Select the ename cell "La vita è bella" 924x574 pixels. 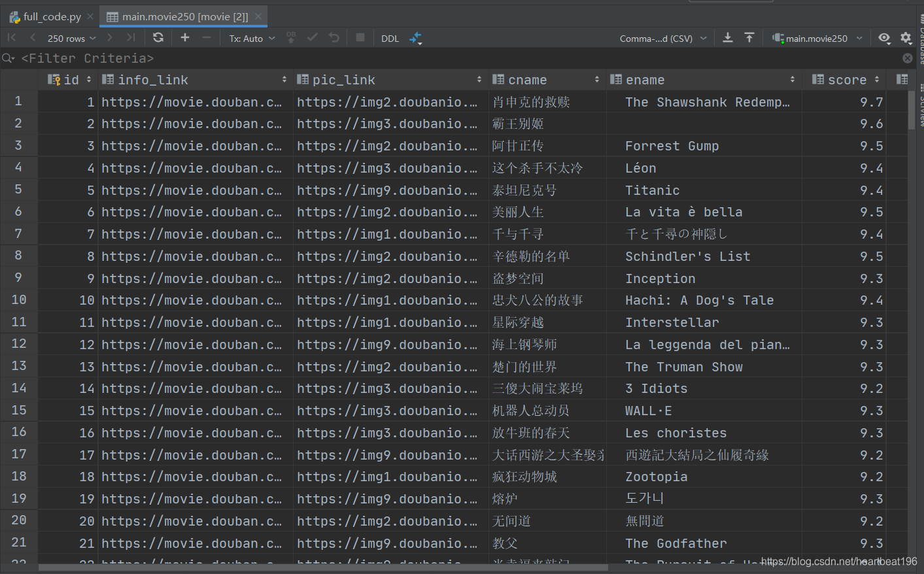704,212
